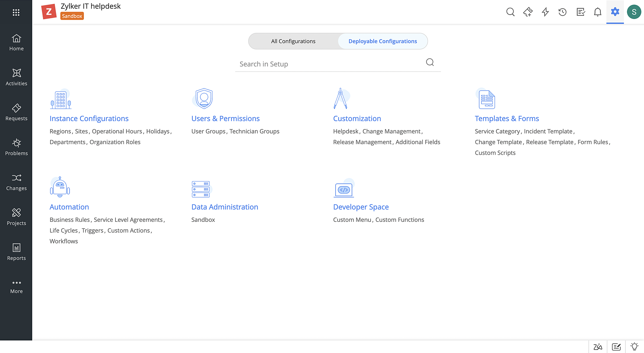This screenshot has width=644, height=353.
Task: Switch to All Configurations toggle
Action: (x=293, y=41)
